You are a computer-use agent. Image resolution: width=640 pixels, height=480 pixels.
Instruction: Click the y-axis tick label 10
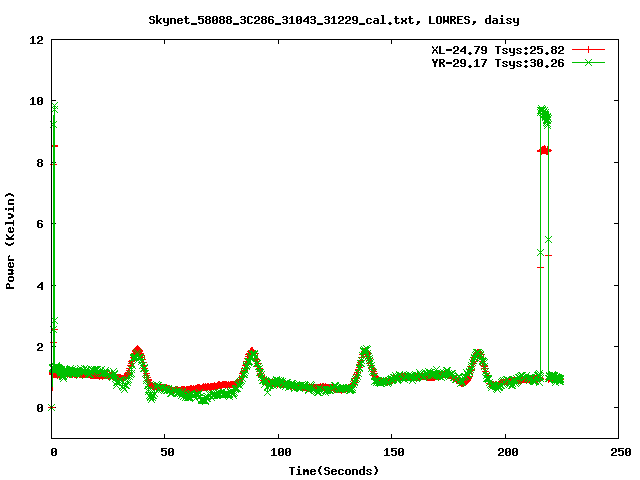tap(36, 101)
